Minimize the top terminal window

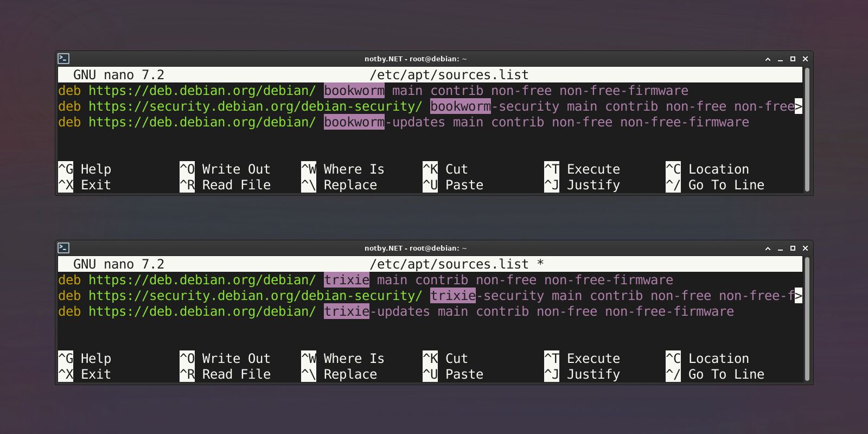780,59
